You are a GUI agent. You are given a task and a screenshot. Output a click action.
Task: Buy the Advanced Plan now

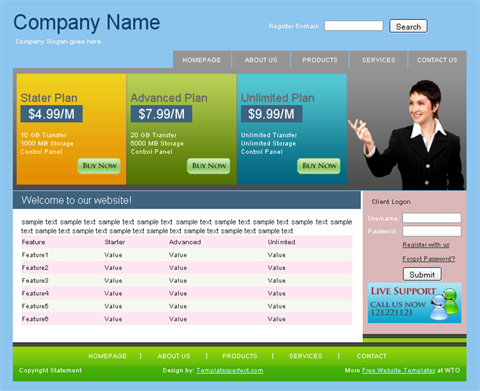[209, 166]
